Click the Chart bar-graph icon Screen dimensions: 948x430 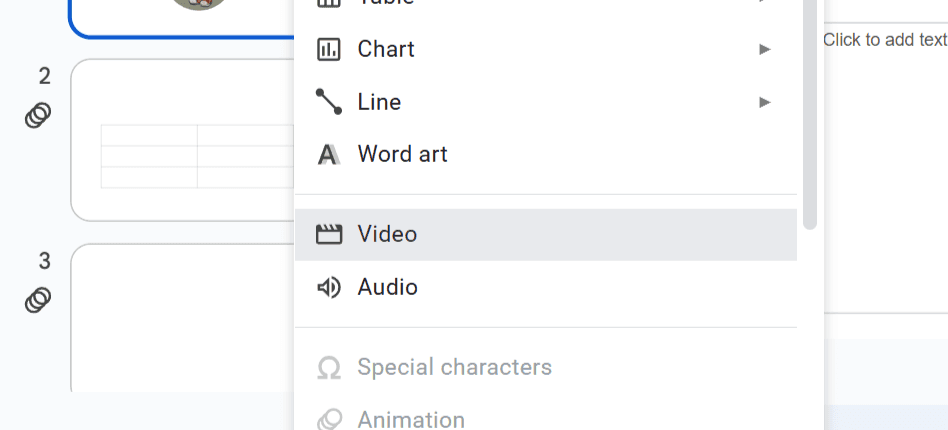(329, 49)
